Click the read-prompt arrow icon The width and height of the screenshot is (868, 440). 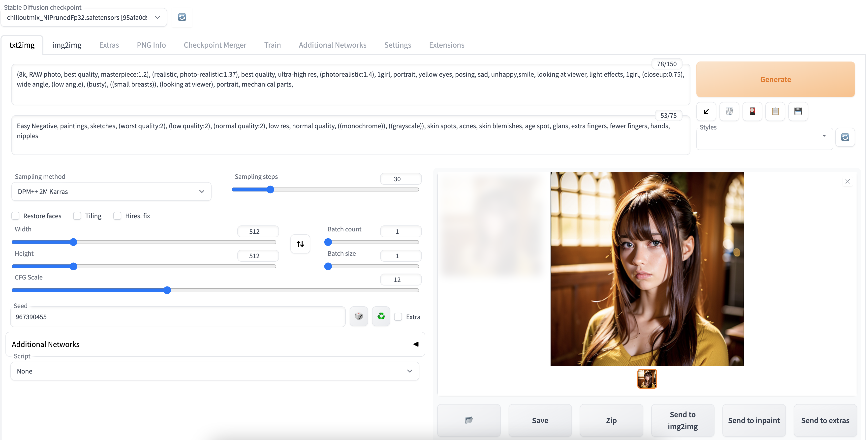coord(706,112)
